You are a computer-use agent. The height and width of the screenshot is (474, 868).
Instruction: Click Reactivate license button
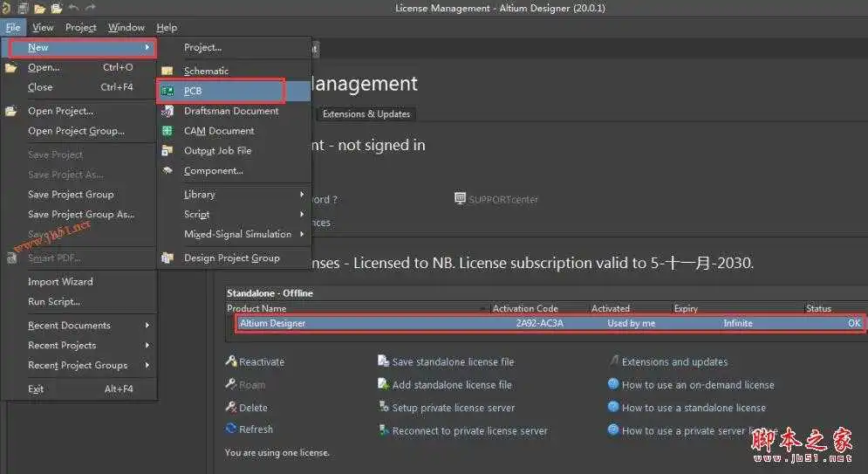pyautogui.click(x=261, y=362)
